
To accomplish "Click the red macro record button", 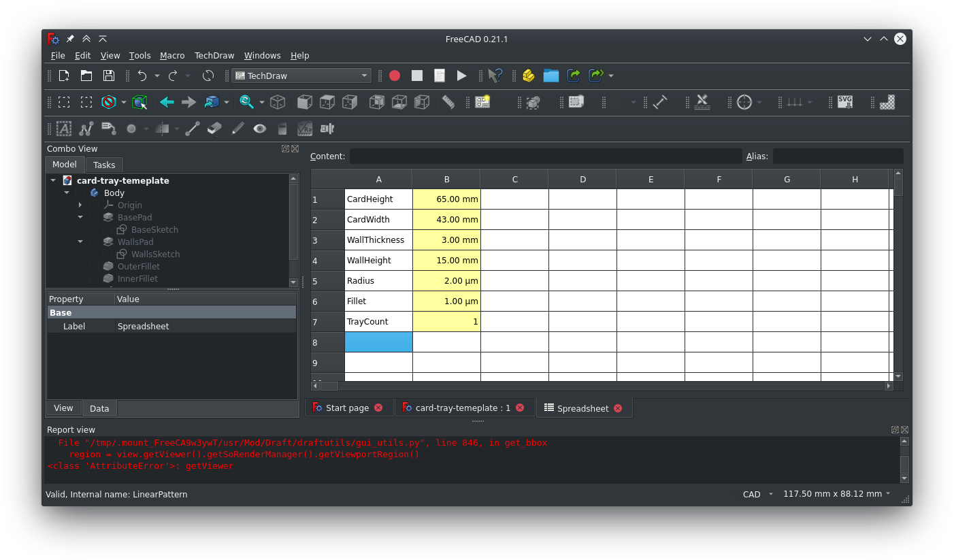I will pos(395,76).
